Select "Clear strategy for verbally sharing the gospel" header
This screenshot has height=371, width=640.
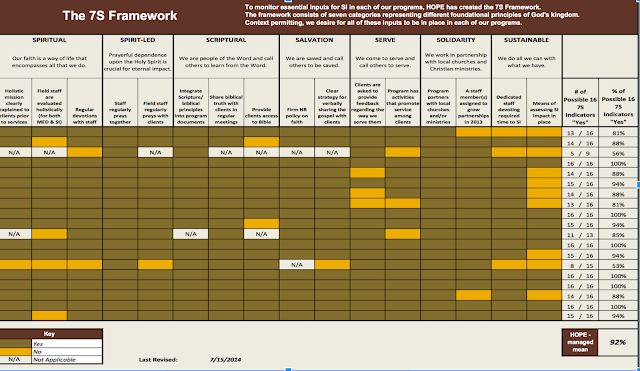pyautogui.click(x=332, y=106)
